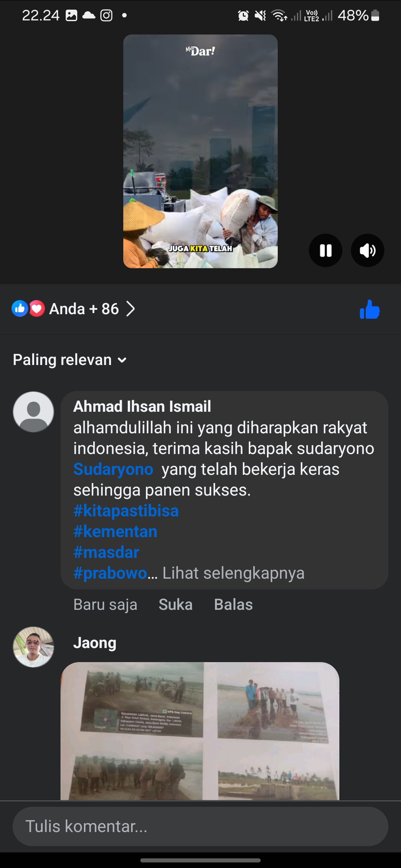
Task: Mute the video sound
Action: (x=368, y=250)
